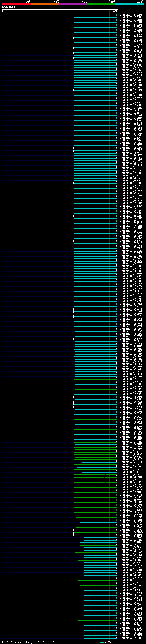
Task: Select the UniRef100_Q8GRI8 label
Action: click(131, 495)
